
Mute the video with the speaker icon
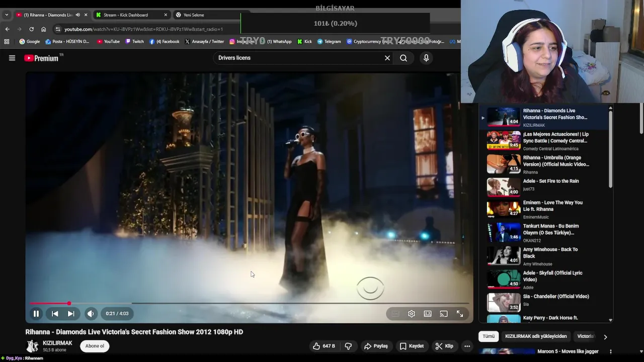(91, 314)
